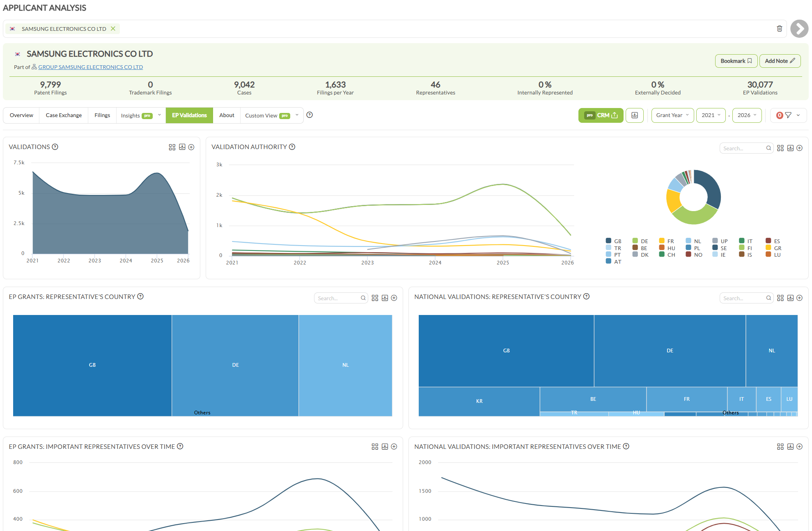Open the Grant Year dropdown

pos(672,115)
